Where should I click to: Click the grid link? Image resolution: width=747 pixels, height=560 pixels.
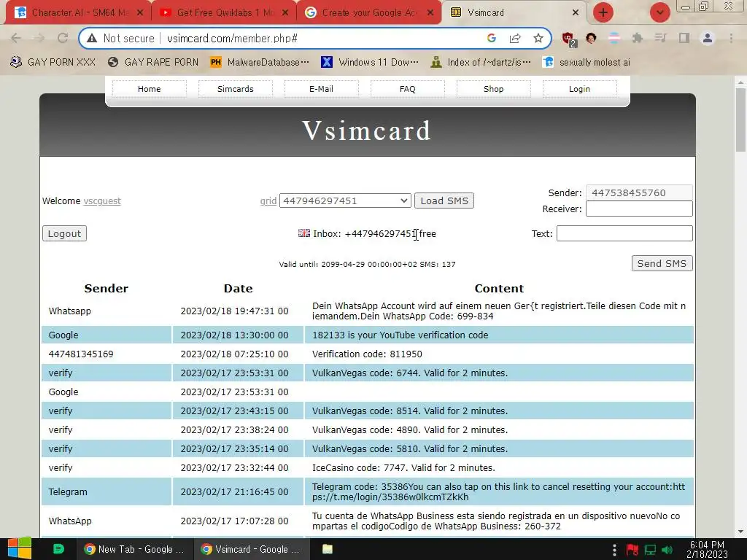(x=268, y=201)
